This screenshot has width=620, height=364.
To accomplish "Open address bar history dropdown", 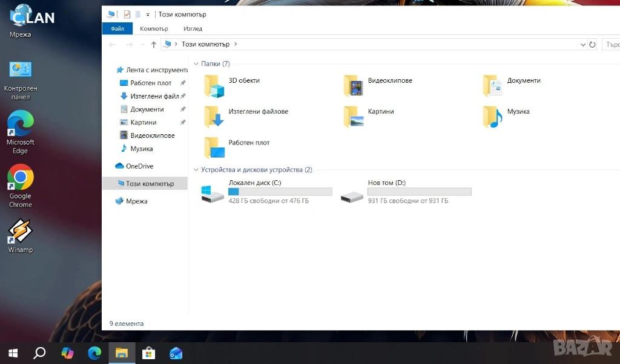I will pos(582,45).
